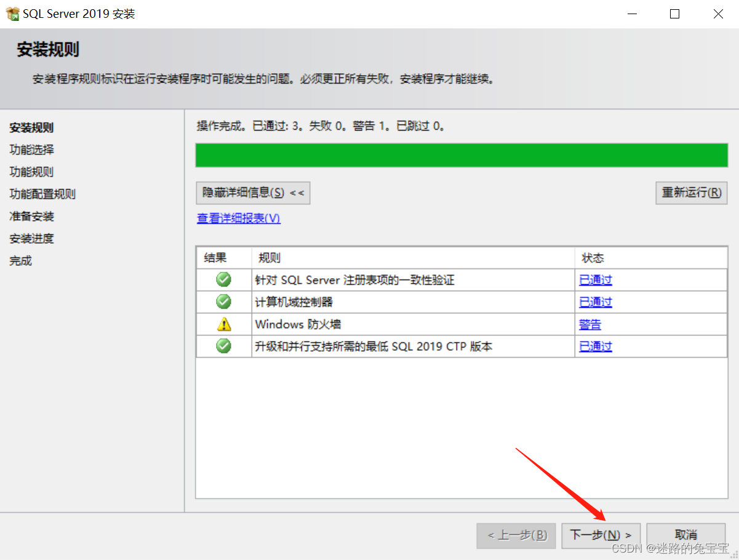Select 功能选择 step in sidebar

[31, 150]
